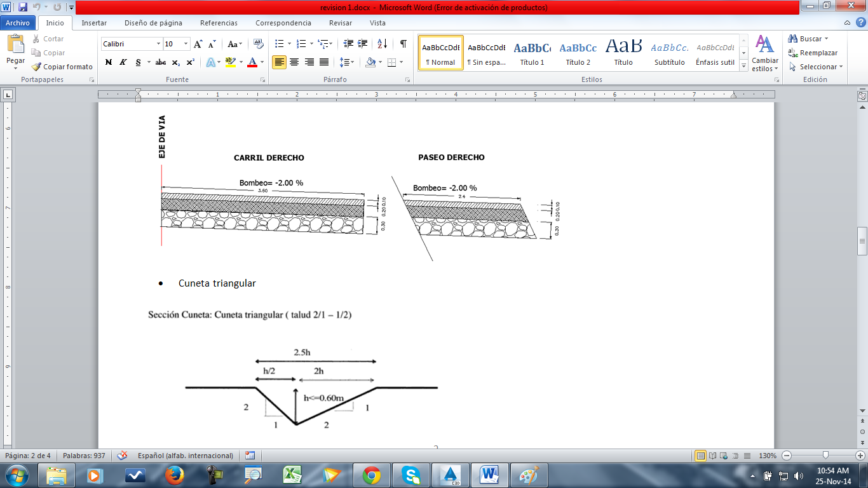Click the Undo arrow in quick access toolbar
This screenshot has width=868, height=488.
coord(37,8)
